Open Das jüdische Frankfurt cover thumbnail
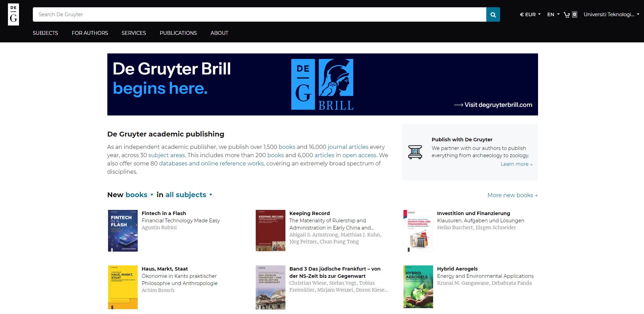Screen dimensions: 644x314 [x=271, y=287]
